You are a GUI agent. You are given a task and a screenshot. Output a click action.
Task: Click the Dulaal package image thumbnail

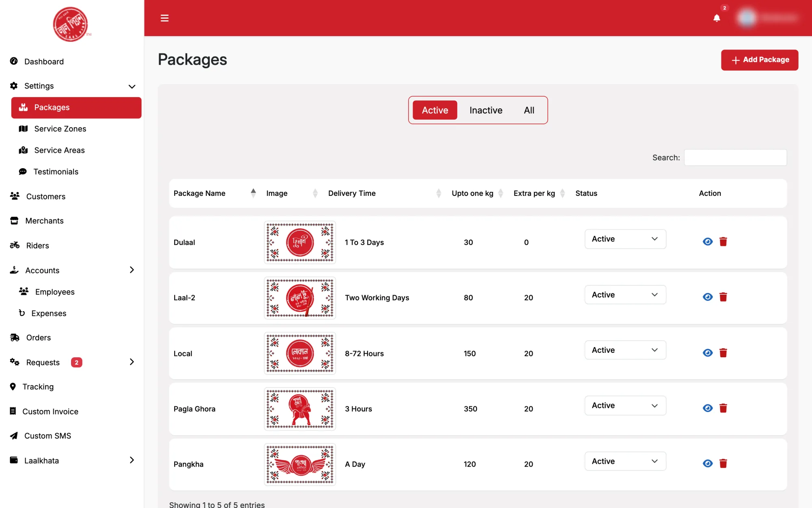(x=300, y=242)
